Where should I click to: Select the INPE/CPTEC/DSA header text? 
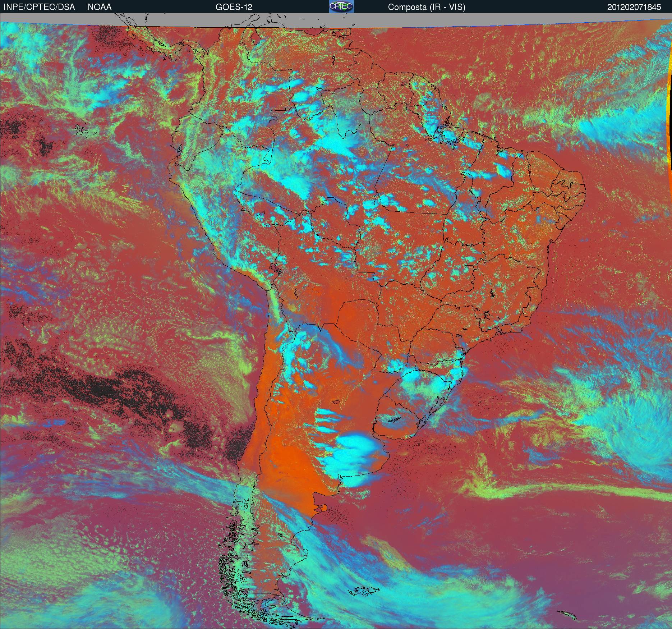[x=40, y=7]
